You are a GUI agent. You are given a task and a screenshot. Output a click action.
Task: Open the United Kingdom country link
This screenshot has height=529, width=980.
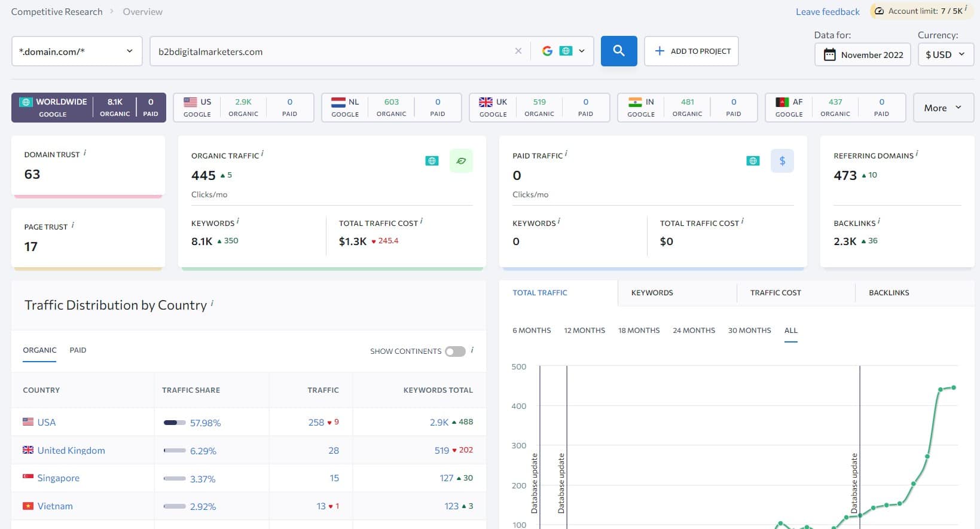tap(71, 451)
